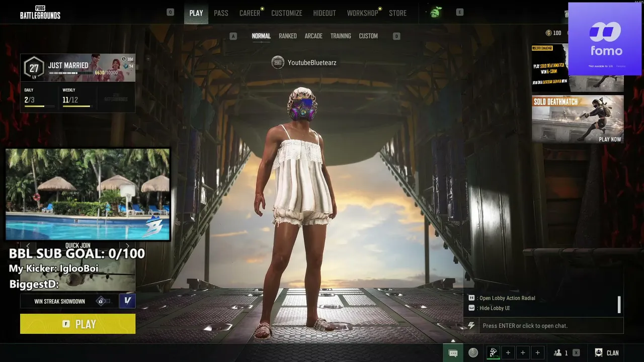Image resolution: width=644 pixels, height=362 pixels.
Task: Click PLAY NOW on Solo Deathmatch banner
Action: pos(610,139)
